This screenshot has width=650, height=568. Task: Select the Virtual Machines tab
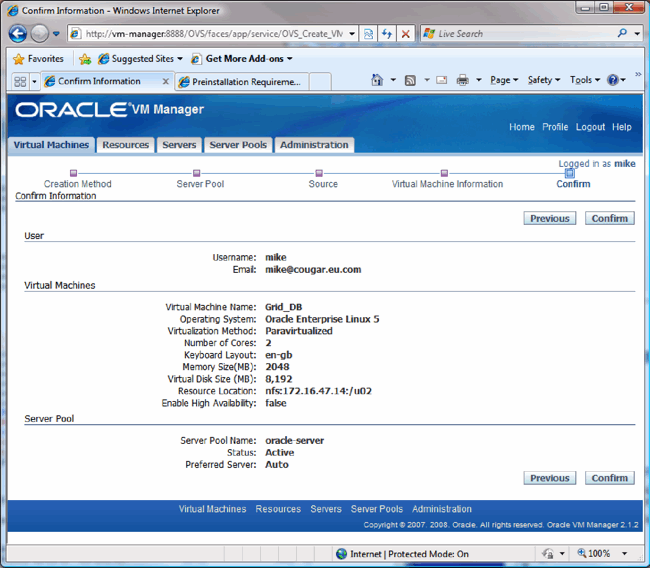pos(51,145)
